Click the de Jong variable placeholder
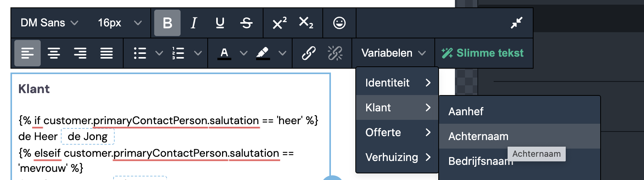Screen dimensions: 644x180 [88, 137]
